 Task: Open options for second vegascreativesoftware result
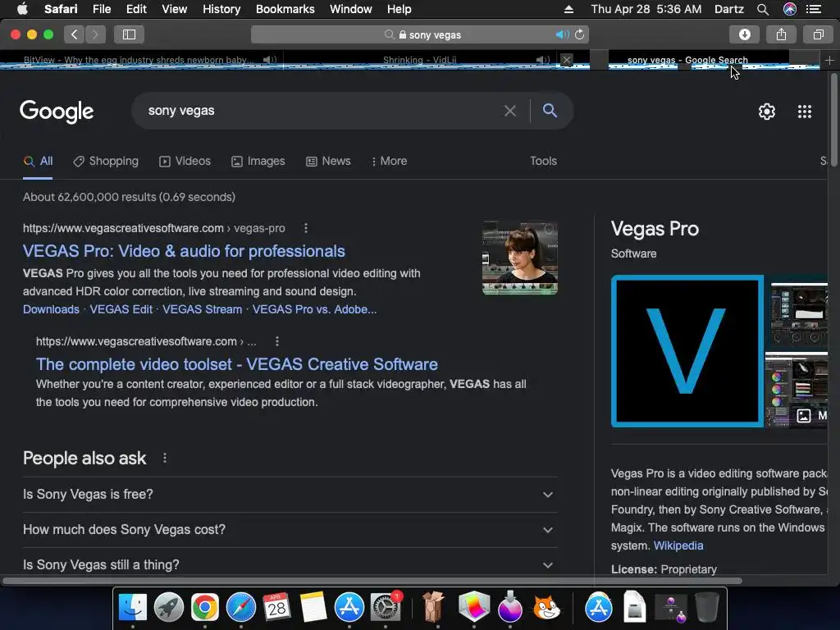pos(277,342)
